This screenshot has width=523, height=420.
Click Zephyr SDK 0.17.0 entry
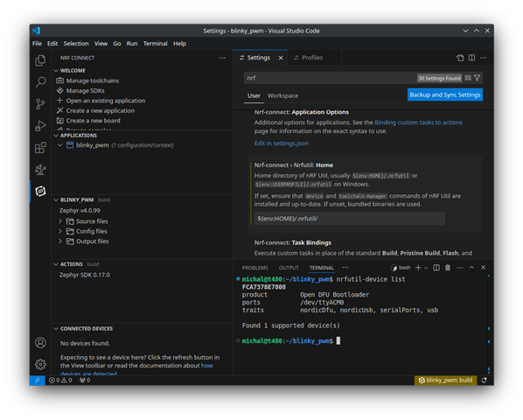click(84, 275)
